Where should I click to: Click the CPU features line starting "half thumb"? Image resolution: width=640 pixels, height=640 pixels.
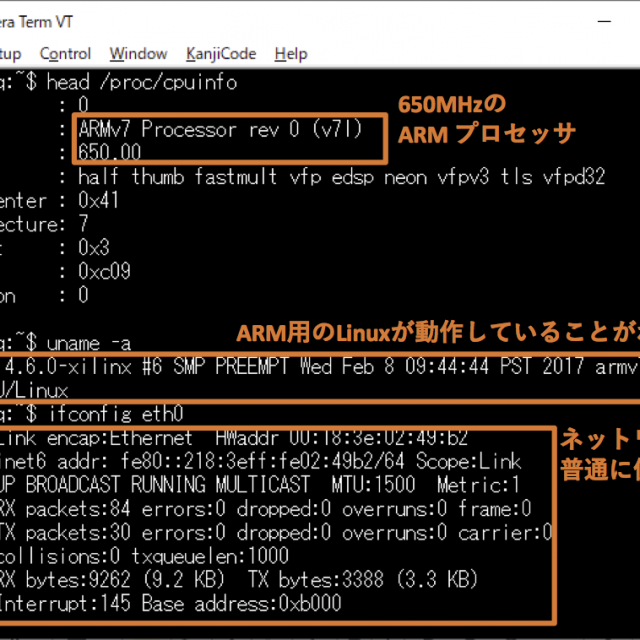coord(341,177)
